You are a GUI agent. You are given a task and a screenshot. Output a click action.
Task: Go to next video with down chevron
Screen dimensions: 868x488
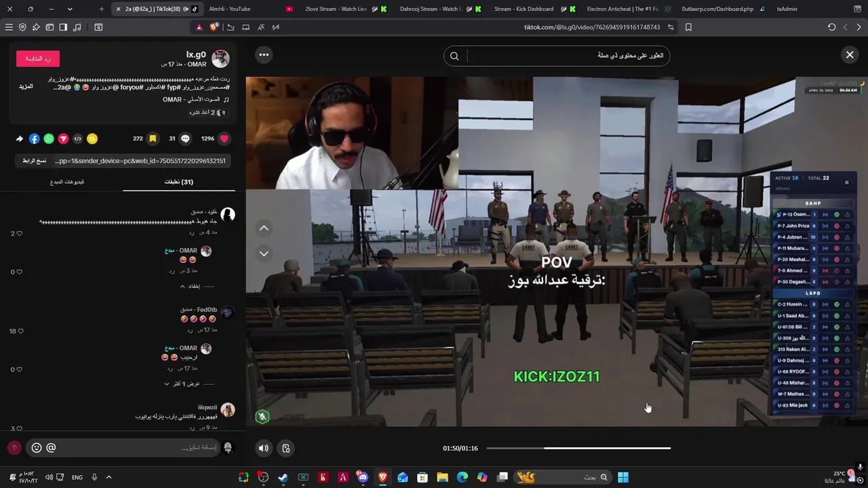click(x=264, y=253)
